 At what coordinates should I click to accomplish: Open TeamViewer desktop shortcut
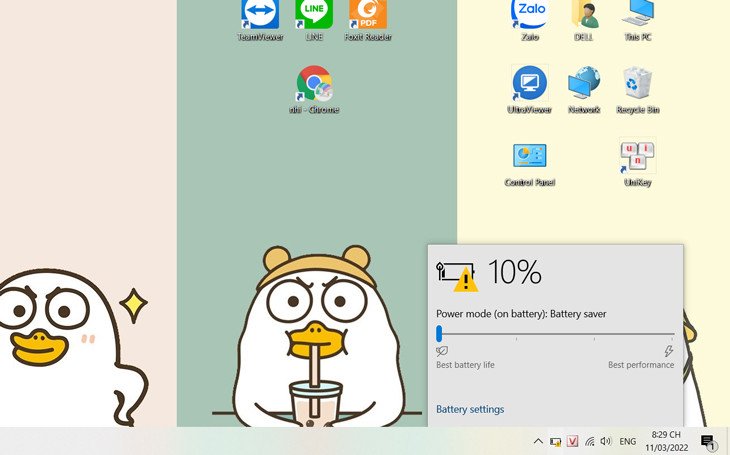pos(260,16)
